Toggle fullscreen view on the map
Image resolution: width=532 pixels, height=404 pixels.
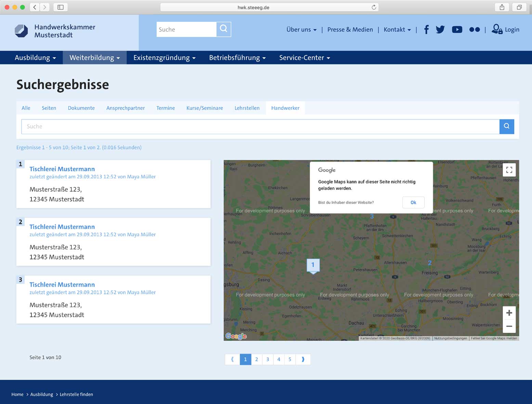pyautogui.click(x=509, y=170)
